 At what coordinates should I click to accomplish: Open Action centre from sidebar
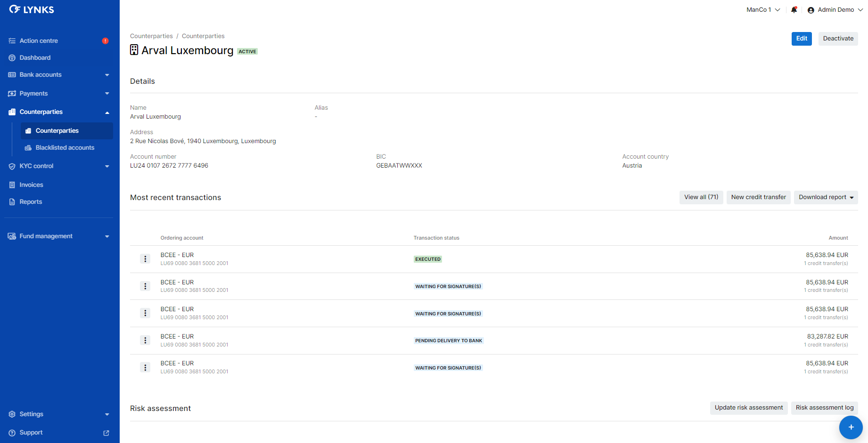[x=39, y=41]
